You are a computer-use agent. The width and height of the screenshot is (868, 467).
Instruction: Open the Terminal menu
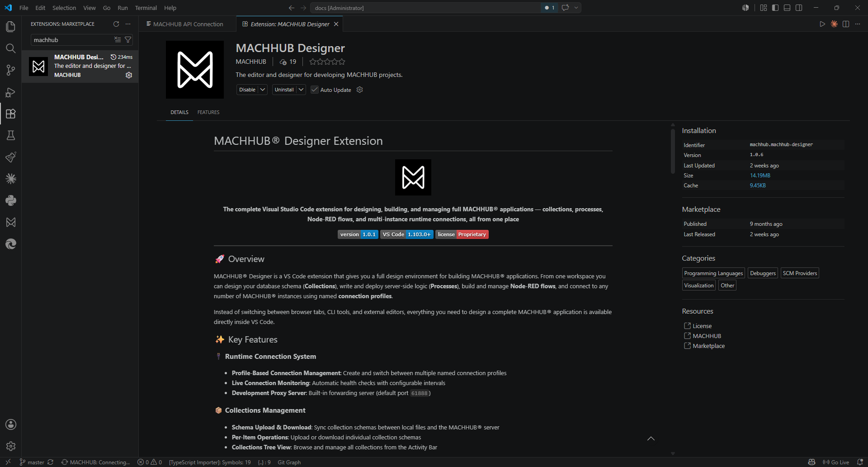[x=146, y=8]
